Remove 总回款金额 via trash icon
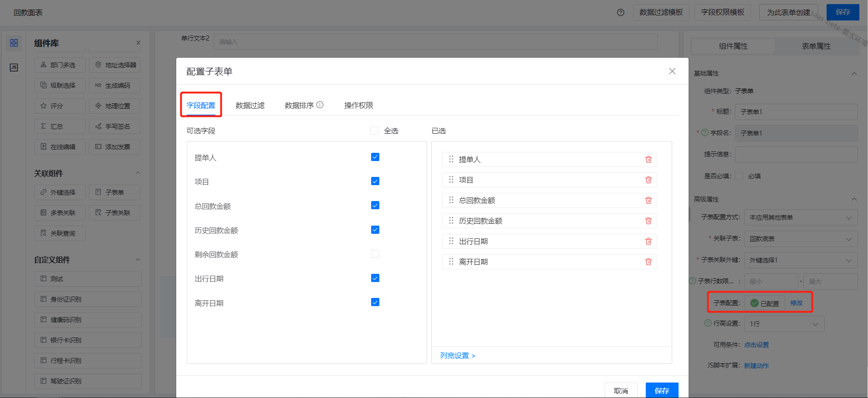Image resolution: width=868 pixels, height=398 pixels. [648, 201]
